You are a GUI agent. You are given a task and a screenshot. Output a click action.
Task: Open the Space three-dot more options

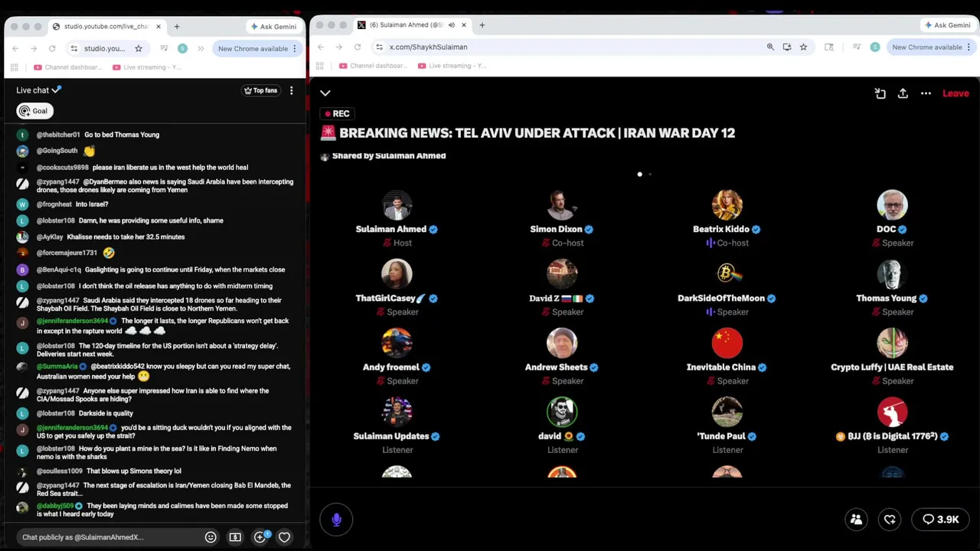tap(926, 93)
